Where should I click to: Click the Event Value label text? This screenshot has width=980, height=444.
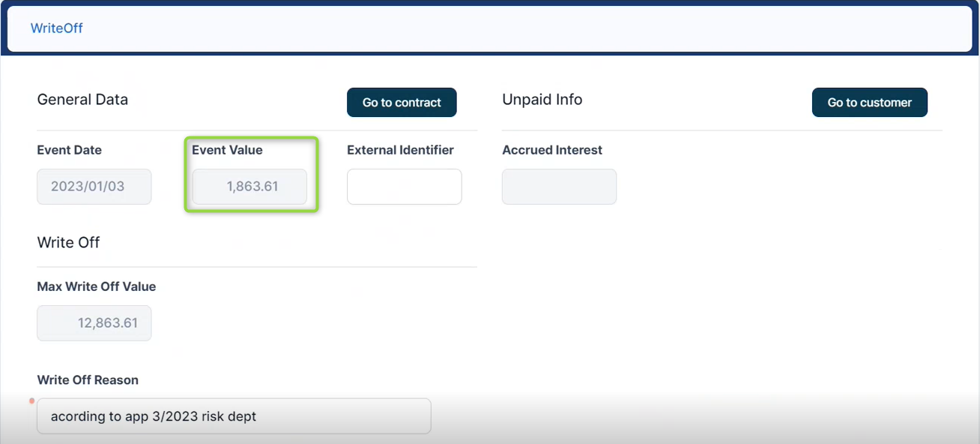[227, 150]
